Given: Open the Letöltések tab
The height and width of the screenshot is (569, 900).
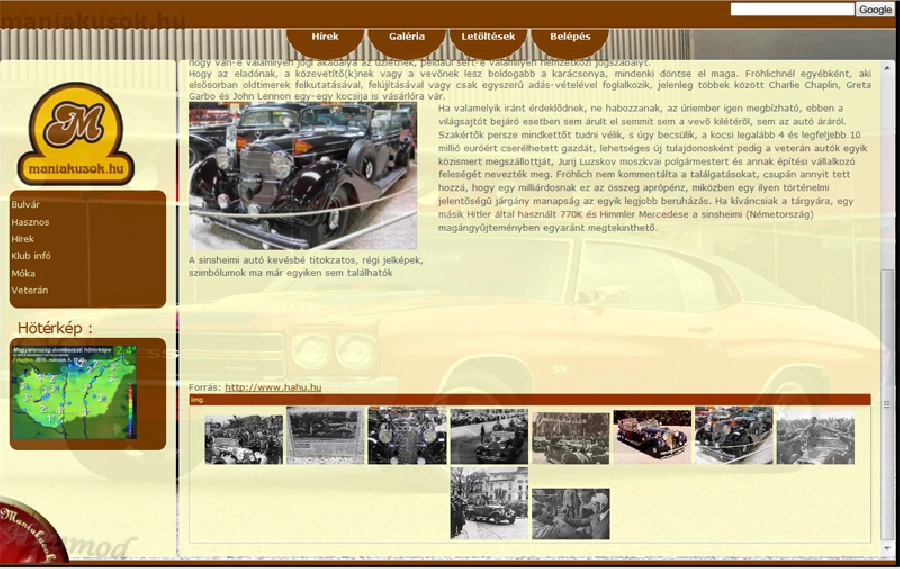Looking at the screenshot, I should pos(488,37).
